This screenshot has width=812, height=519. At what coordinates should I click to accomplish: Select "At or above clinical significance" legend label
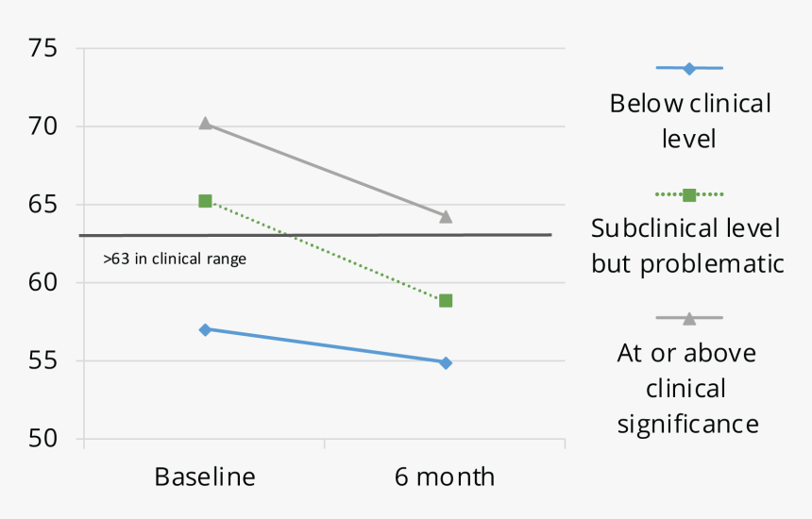(x=687, y=388)
